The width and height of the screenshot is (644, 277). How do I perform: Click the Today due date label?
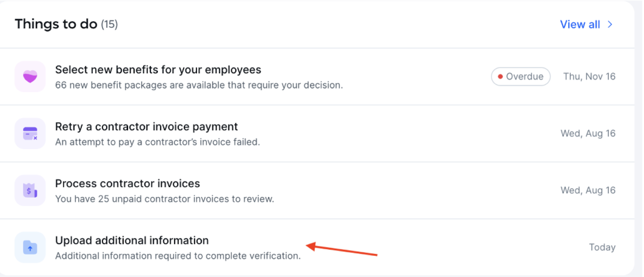602,247
